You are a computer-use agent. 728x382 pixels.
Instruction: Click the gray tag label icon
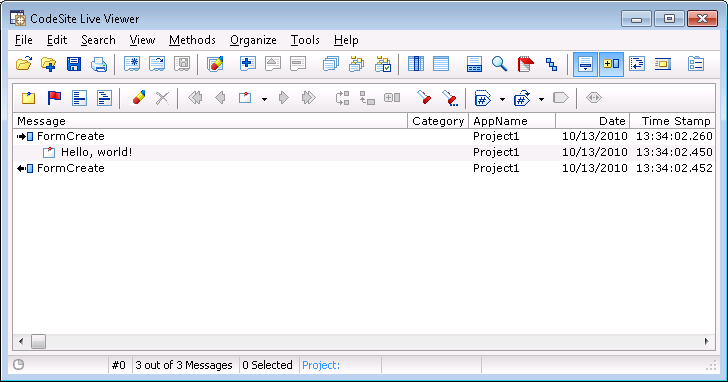561,97
